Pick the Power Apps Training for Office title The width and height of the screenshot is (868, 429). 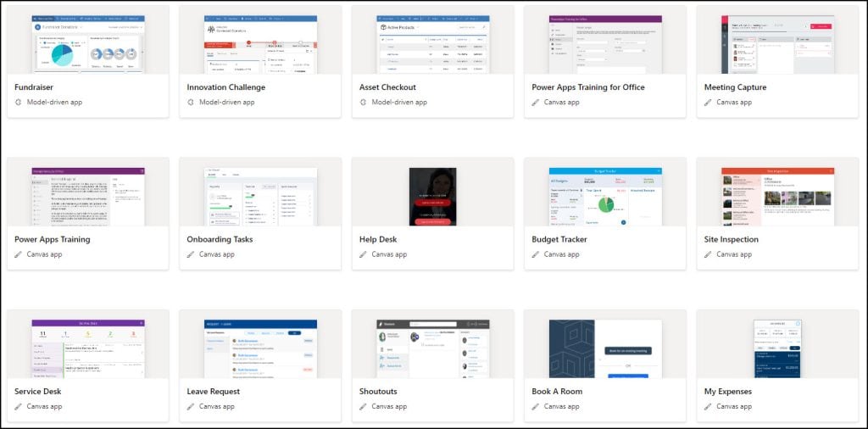click(588, 87)
